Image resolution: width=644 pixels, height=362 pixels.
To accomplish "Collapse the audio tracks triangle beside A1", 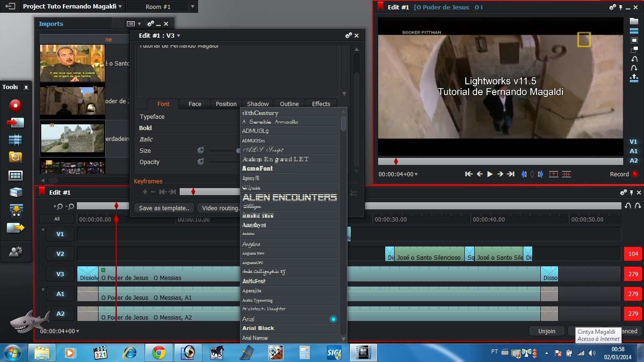I will point(43,290).
